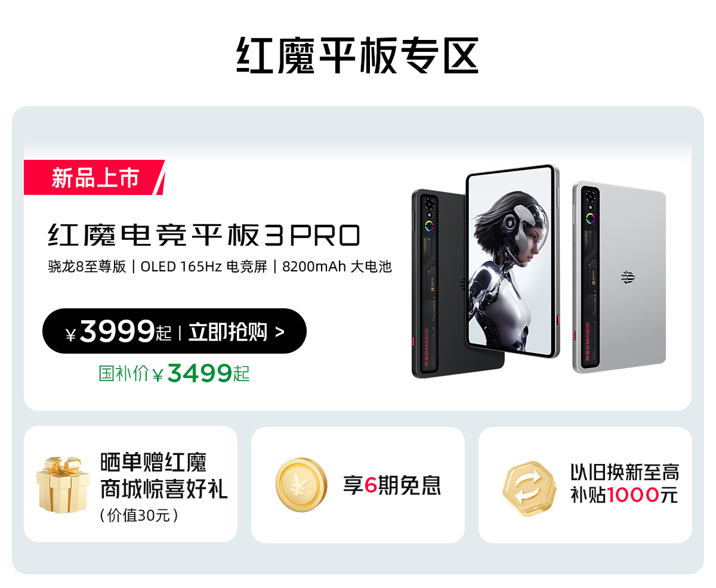The width and height of the screenshot is (716, 588).
Task: Open the 享6期免息 installment card
Action: pos(358,485)
